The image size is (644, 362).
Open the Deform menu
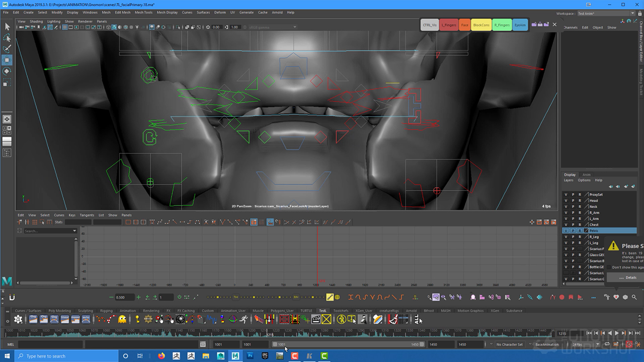[220, 13]
